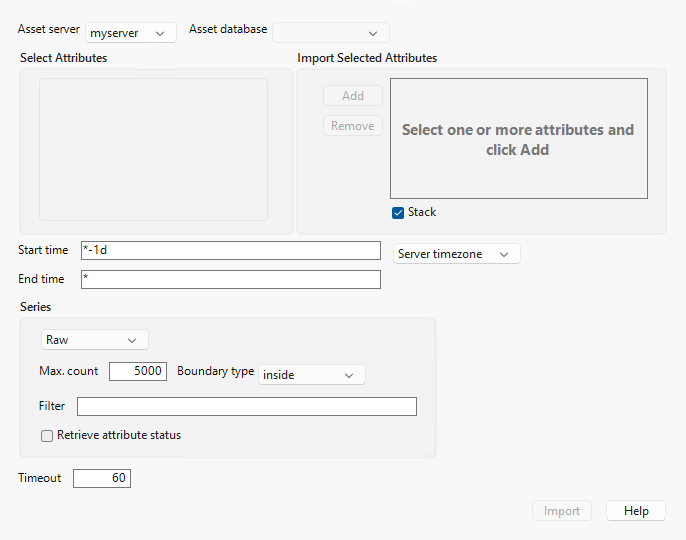
Task: Open the Server timezone dropdown
Action: coord(457,254)
